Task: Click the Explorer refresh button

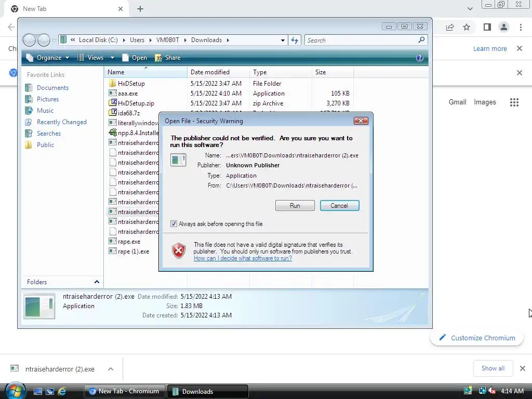Action: tap(295, 40)
